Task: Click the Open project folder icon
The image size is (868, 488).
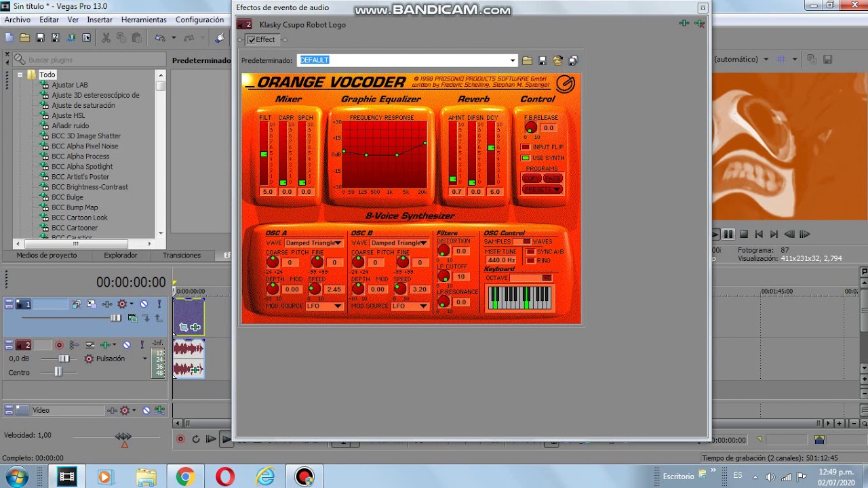Action: [x=25, y=38]
